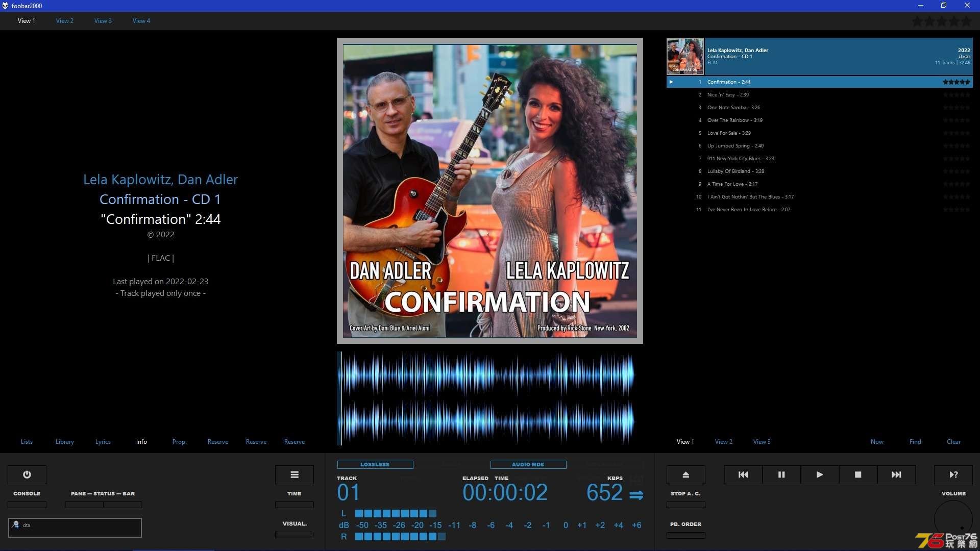
Task: Click the LOSSLESS indicator box
Action: (x=375, y=465)
